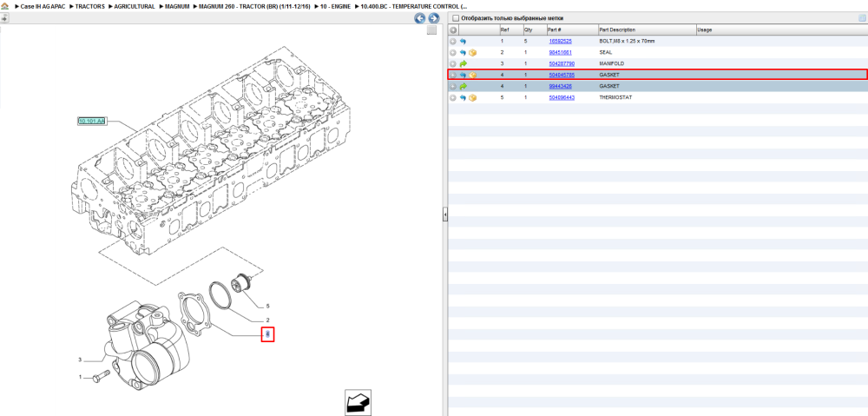Click the blue arrow icon in SEAL row
Image resolution: width=868 pixels, height=416 pixels.
[x=463, y=53]
